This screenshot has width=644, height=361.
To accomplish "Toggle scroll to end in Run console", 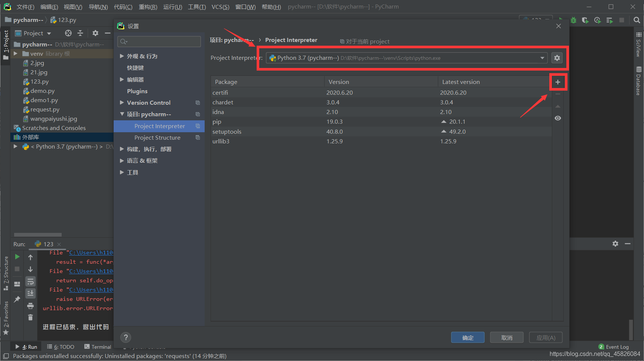I will point(30,293).
